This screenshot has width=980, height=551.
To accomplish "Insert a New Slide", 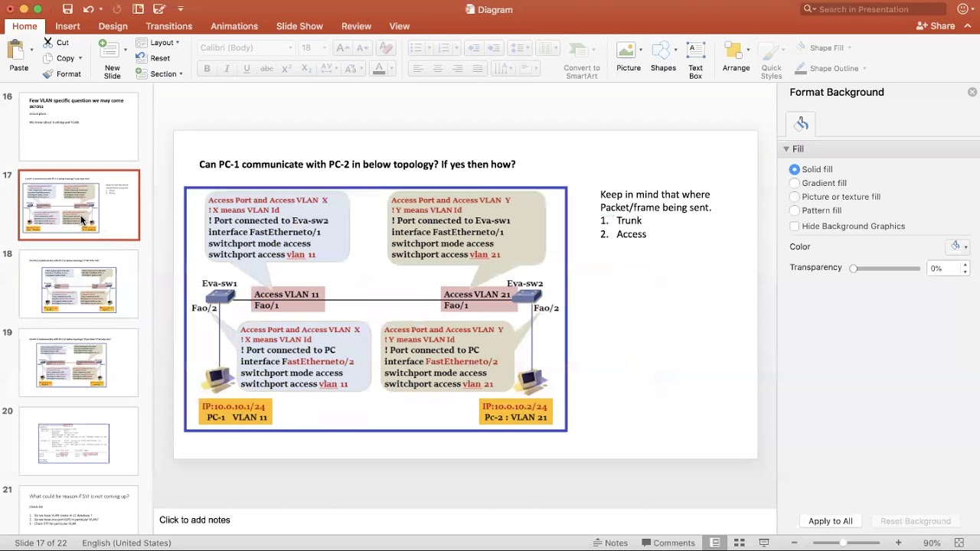I will coord(113,59).
